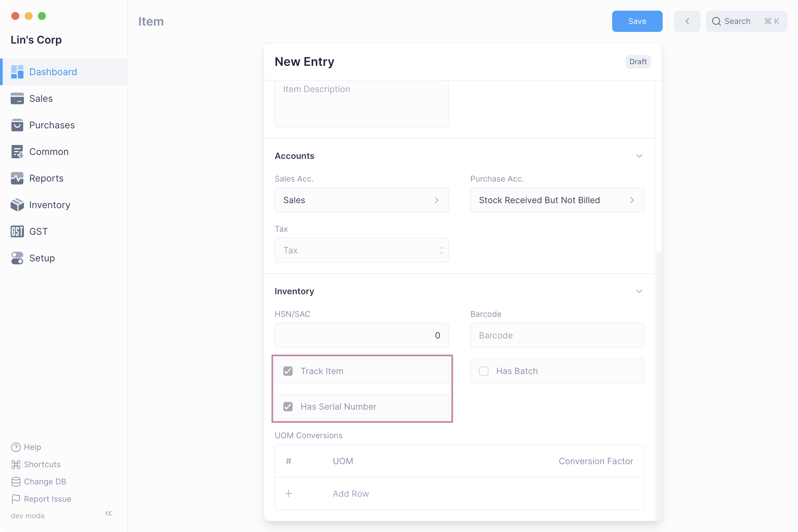The height and width of the screenshot is (532, 798).
Task: Uncheck Has Serial Number checkbox
Action: point(288,406)
